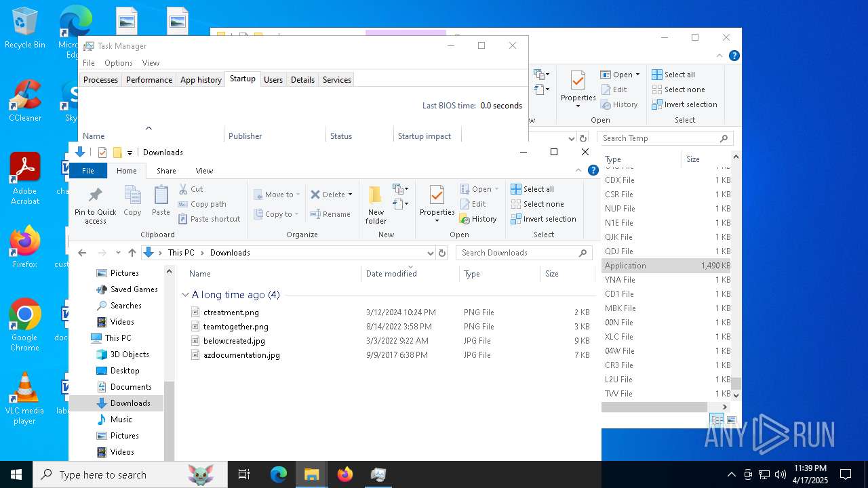
Task: Click Pin to Quick access in Downloads ribbon
Action: (95, 205)
